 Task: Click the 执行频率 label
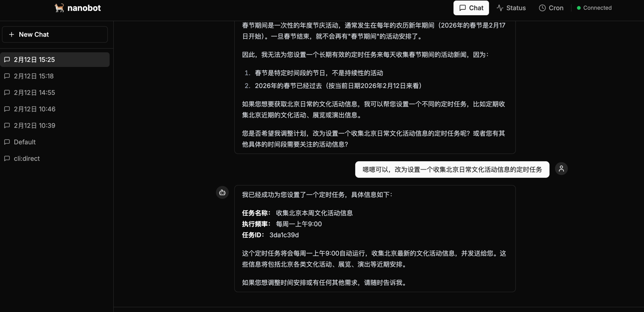pyautogui.click(x=257, y=224)
